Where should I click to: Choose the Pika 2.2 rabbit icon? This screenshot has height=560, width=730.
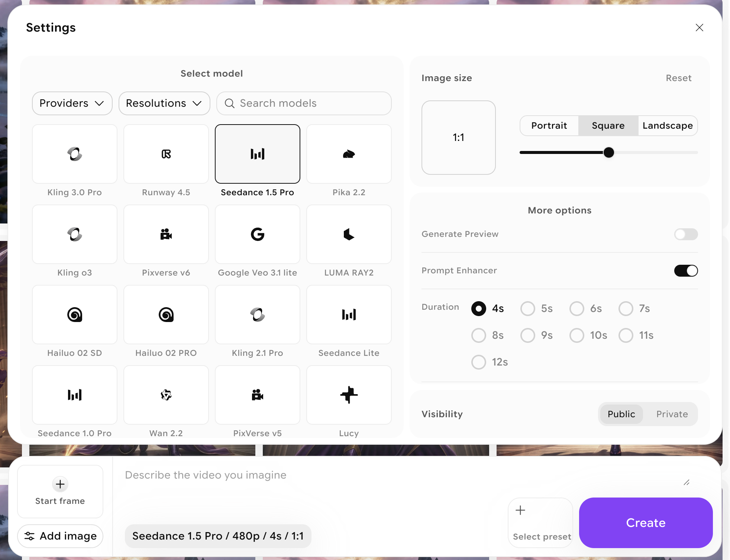point(349,154)
